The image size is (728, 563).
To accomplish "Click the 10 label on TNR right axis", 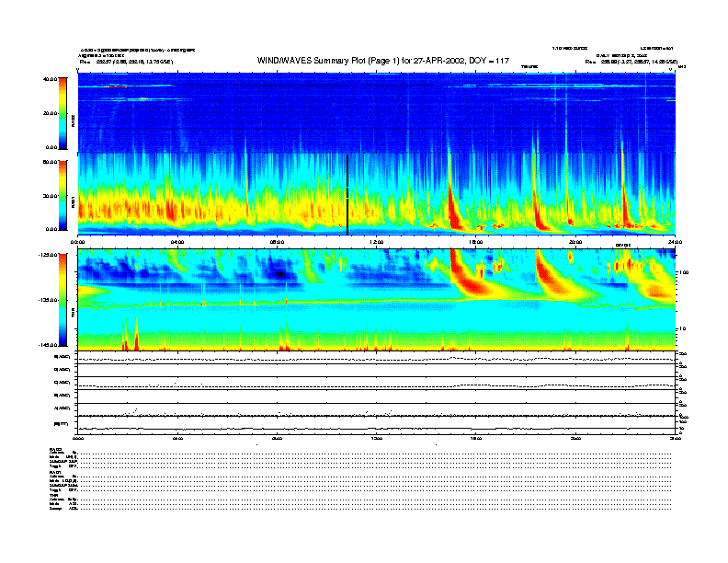I will click(x=684, y=329).
